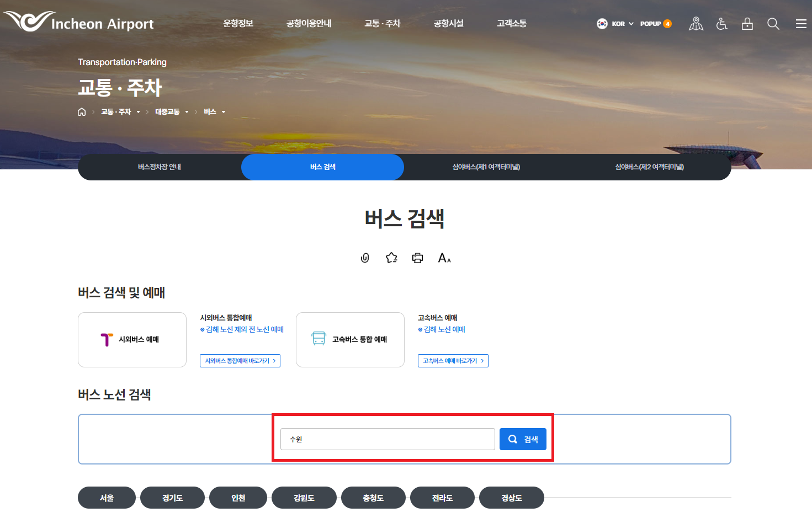
Task: Bookmark this page via the star icon
Action: 391,257
